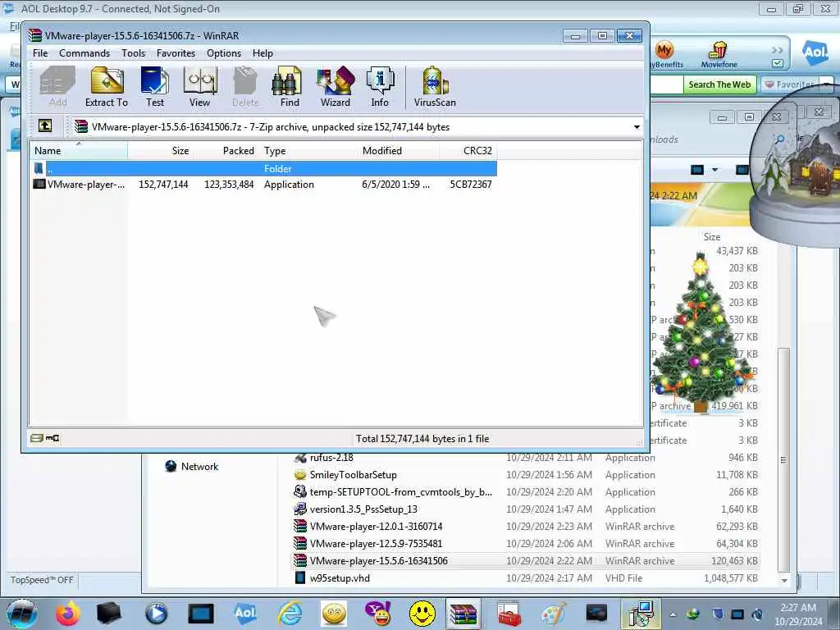Toggle the checkmark button under AOL chevrons

[778, 63]
